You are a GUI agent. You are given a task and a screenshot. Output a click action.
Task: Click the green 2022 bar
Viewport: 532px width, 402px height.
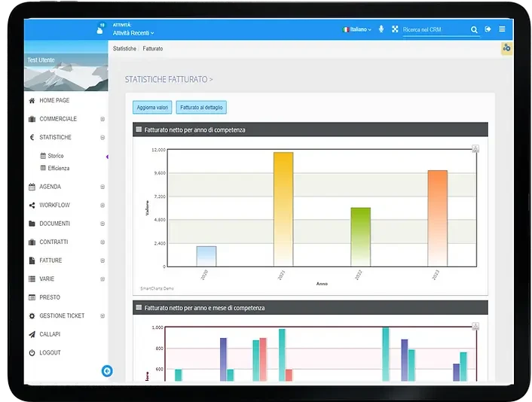pos(360,237)
